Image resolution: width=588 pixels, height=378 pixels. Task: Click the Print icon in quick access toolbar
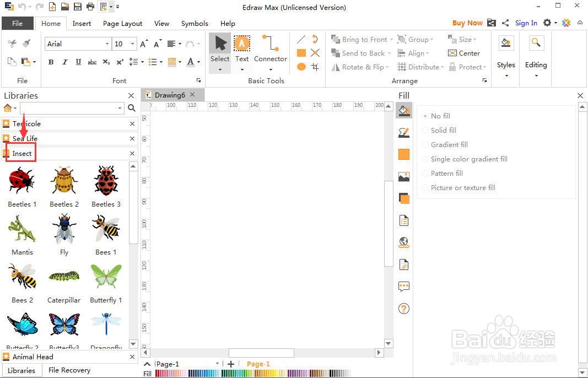click(90, 7)
